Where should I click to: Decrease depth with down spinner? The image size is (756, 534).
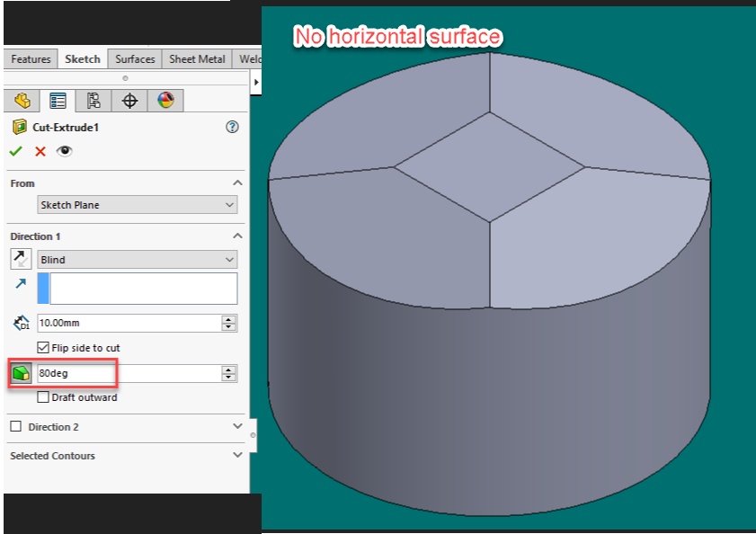[x=229, y=327]
